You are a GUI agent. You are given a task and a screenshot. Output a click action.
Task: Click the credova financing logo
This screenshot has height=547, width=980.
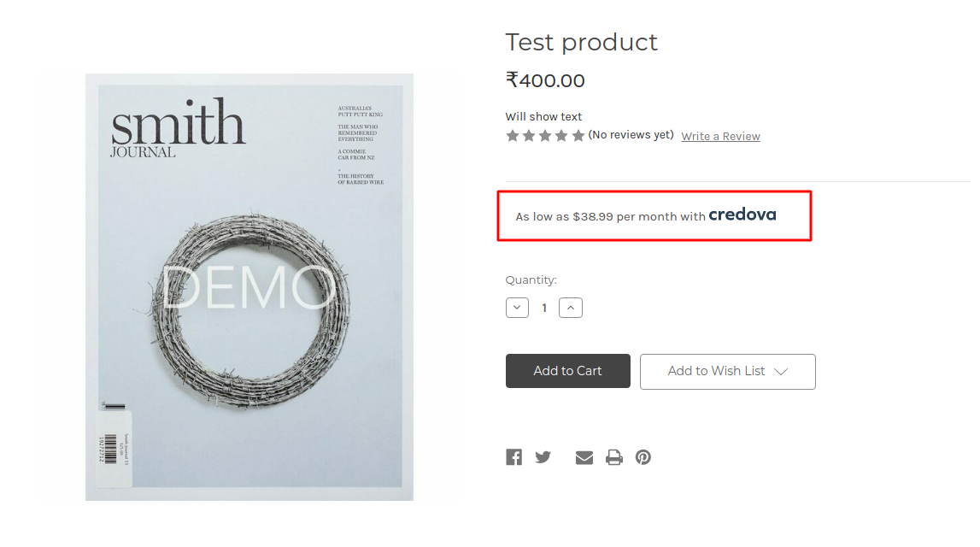742,215
